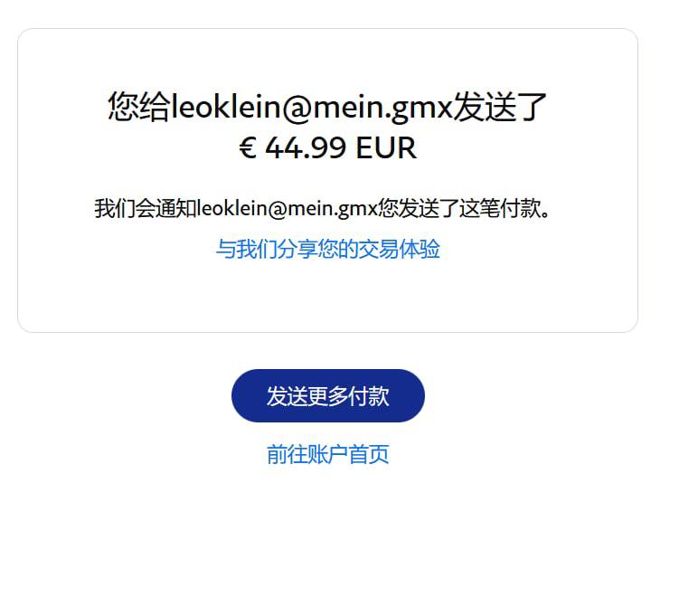The height and width of the screenshot is (616, 689).
Task: Click the 44.99 number in the amount
Action: [x=306, y=147]
